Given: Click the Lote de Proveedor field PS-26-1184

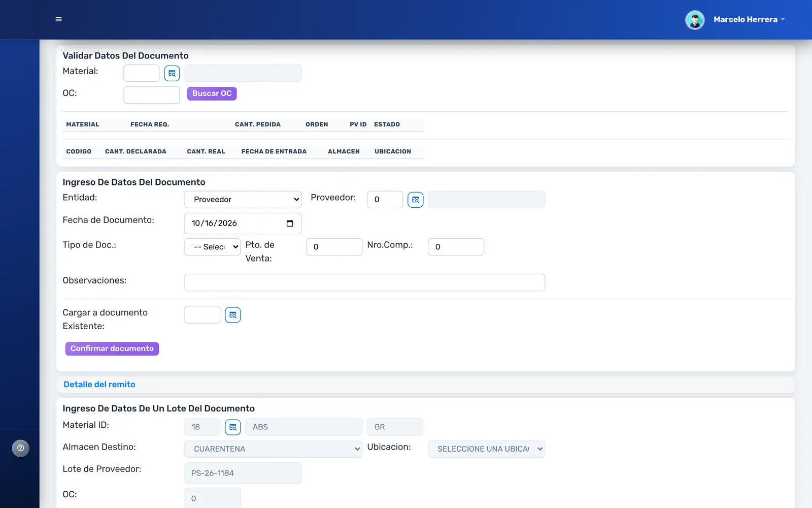Looking at the screenshot, I should (243, 473).
